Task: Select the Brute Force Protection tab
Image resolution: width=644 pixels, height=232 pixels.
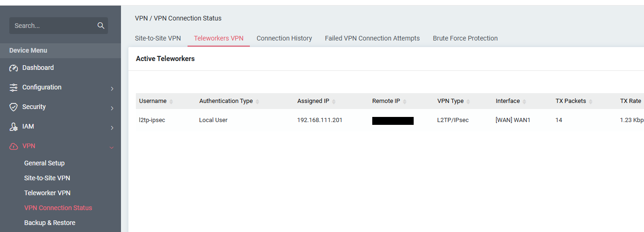Action: pos(465,38)
